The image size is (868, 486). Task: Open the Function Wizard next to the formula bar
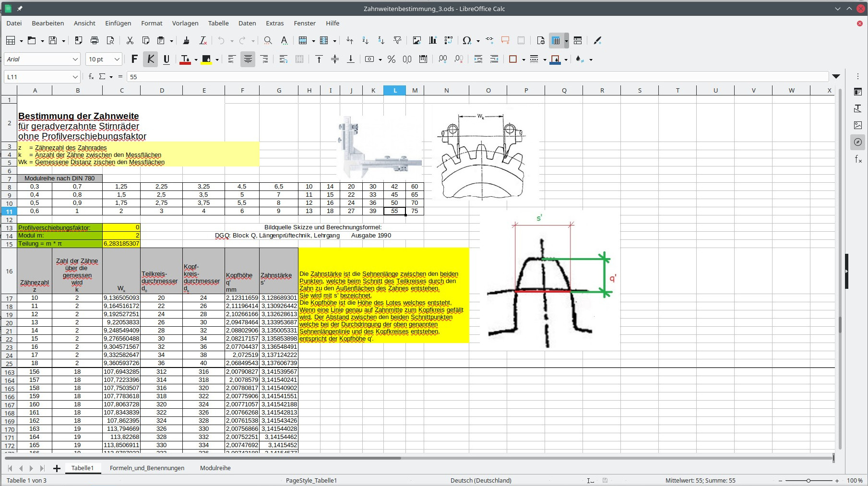91,77
